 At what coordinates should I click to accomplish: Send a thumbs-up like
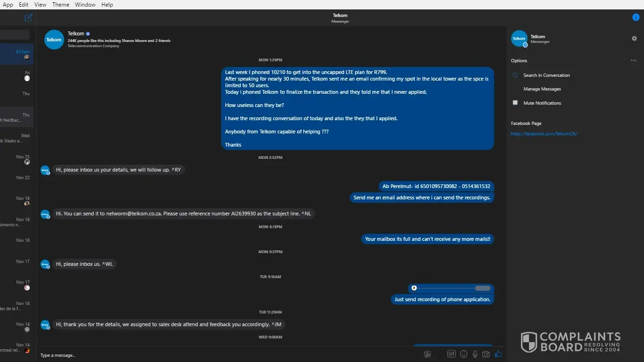tap(498, 354)
